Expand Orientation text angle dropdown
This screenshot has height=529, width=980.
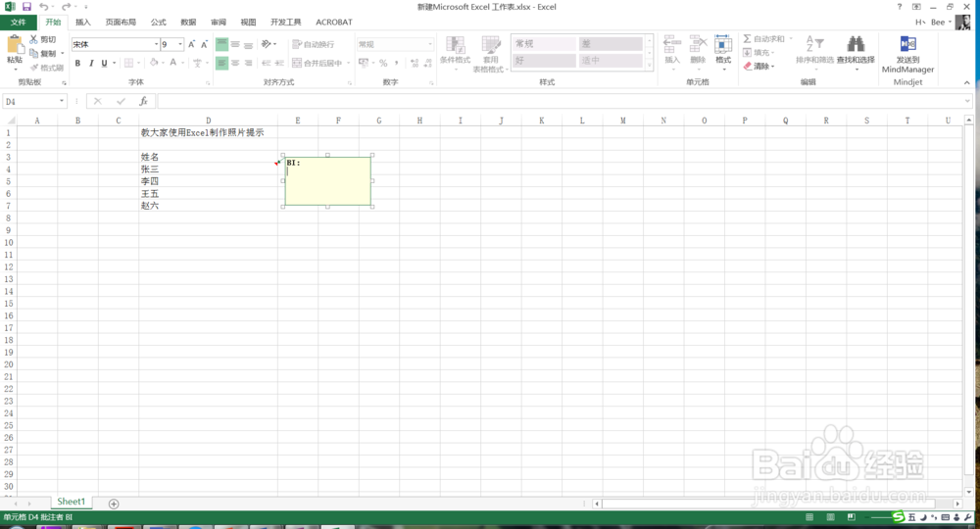(x=275, y=44)
